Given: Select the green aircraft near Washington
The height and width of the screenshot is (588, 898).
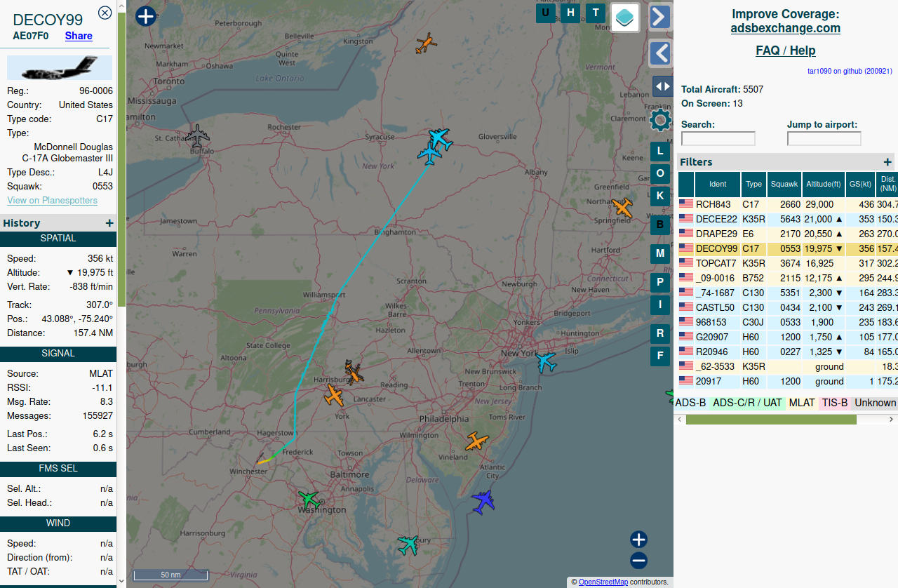Looking at the screenshot, I should point(309,500).
